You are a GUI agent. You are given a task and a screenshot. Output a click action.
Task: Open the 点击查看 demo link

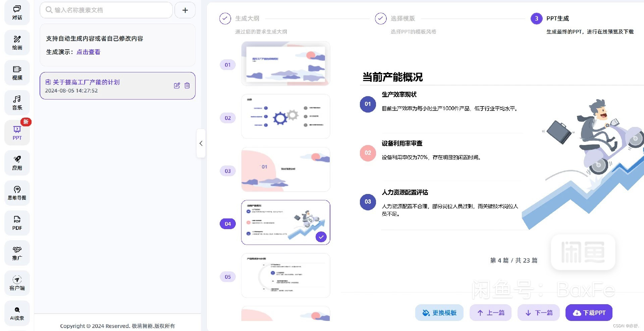coord(88,52)
